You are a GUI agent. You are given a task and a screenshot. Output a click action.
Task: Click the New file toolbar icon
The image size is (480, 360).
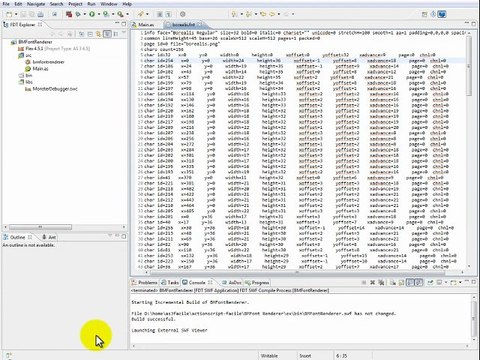coord(9,14)
